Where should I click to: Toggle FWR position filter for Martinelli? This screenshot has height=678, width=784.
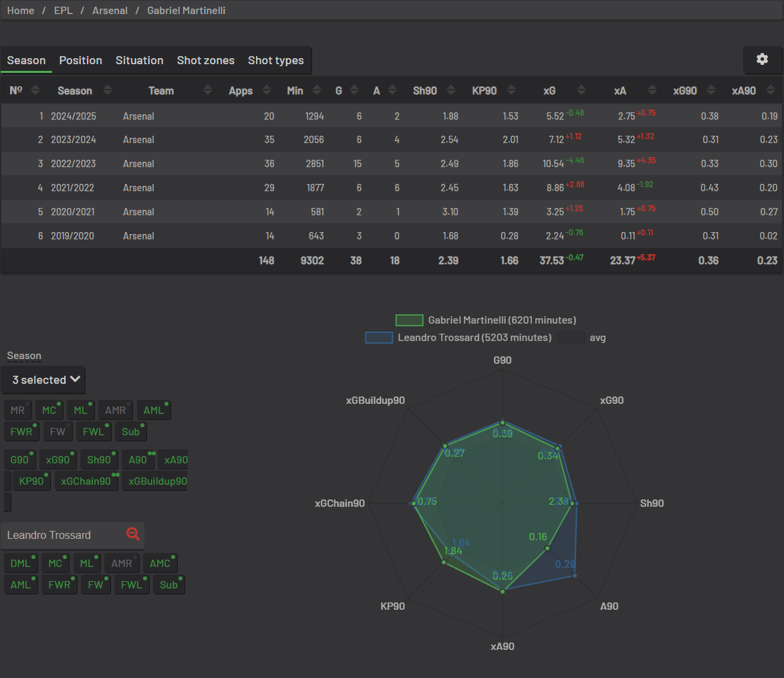[21, 432]
